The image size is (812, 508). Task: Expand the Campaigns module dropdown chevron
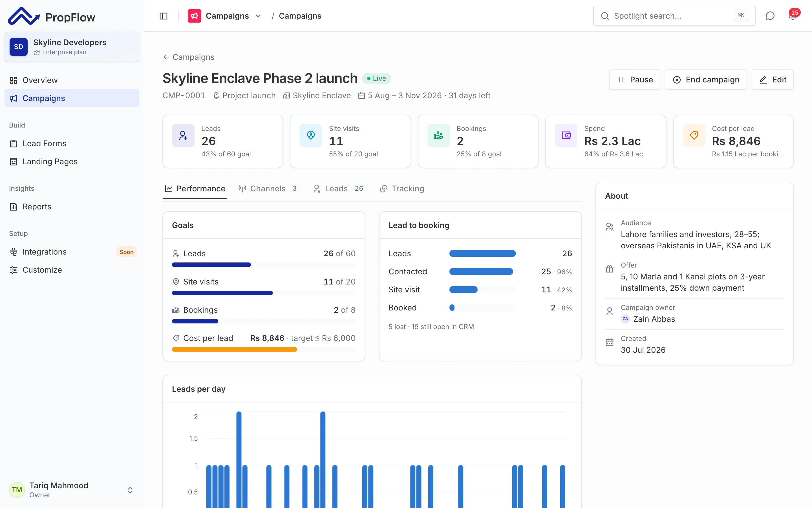pyautogui.click(x=258, y=16)
